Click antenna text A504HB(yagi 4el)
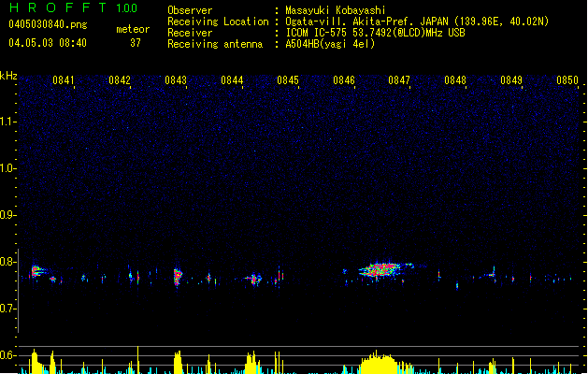Image resolution: width=588 pixels, height=374 pixels. coord(330,44)
